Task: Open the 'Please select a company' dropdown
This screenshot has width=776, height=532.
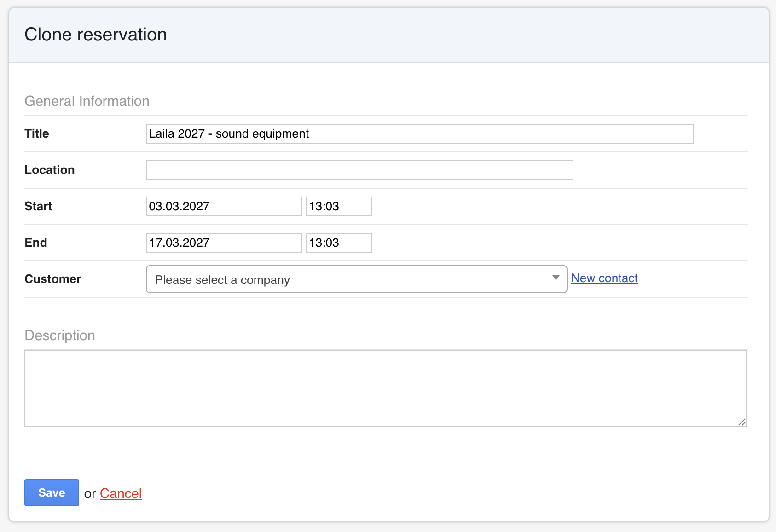Action: click(350, 279)
